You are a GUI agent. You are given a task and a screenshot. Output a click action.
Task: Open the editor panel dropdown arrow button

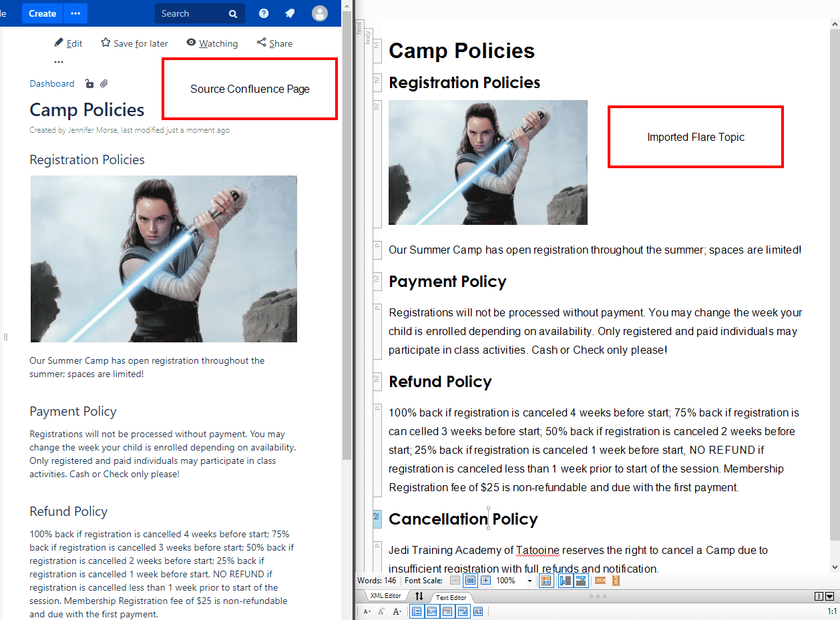click(x=830, y=596)
